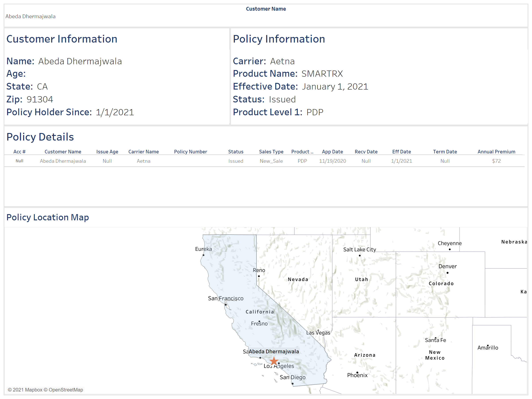This screenshot has width=532, height=399.
Task: Click the Term Date column header
Action: click(x=445, y=152)
